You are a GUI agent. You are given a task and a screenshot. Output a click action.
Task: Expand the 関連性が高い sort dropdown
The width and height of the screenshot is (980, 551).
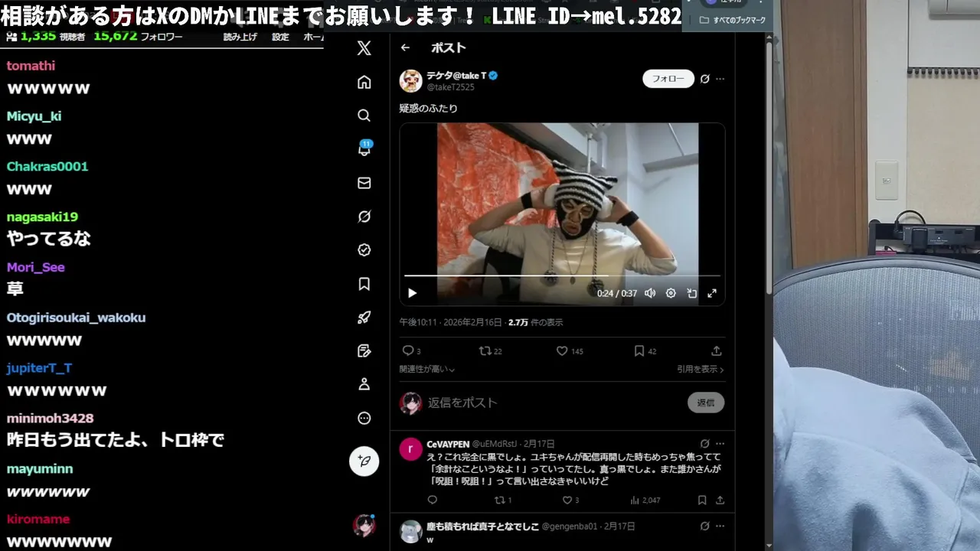point(427,369)
